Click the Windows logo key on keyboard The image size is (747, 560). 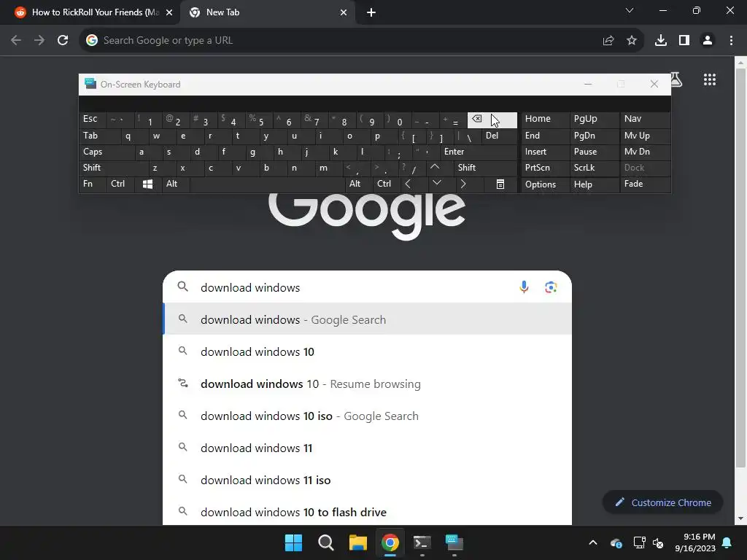(147, 184)
